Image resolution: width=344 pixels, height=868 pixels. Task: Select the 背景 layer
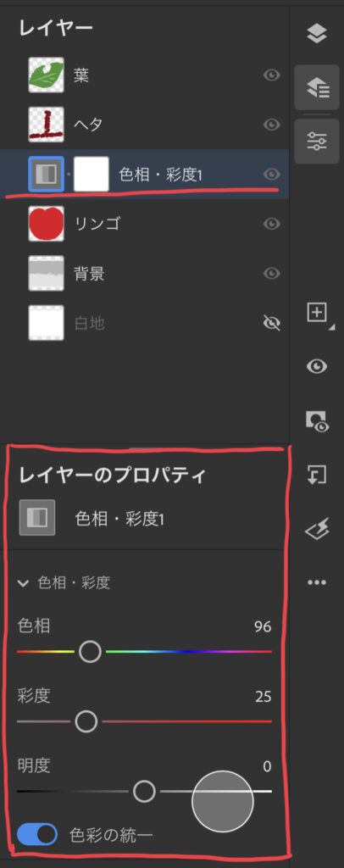tap(144, 274)
